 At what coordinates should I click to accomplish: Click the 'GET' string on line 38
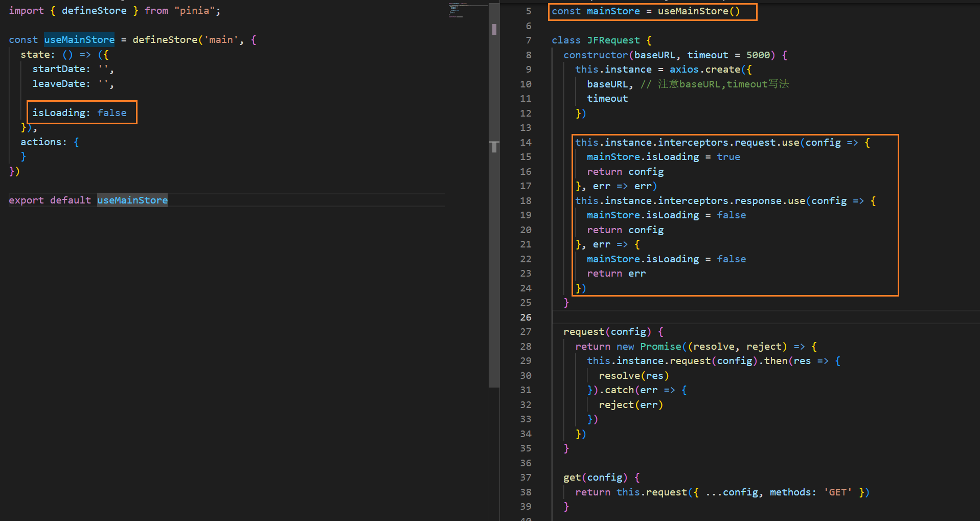[x=838, y=492]
